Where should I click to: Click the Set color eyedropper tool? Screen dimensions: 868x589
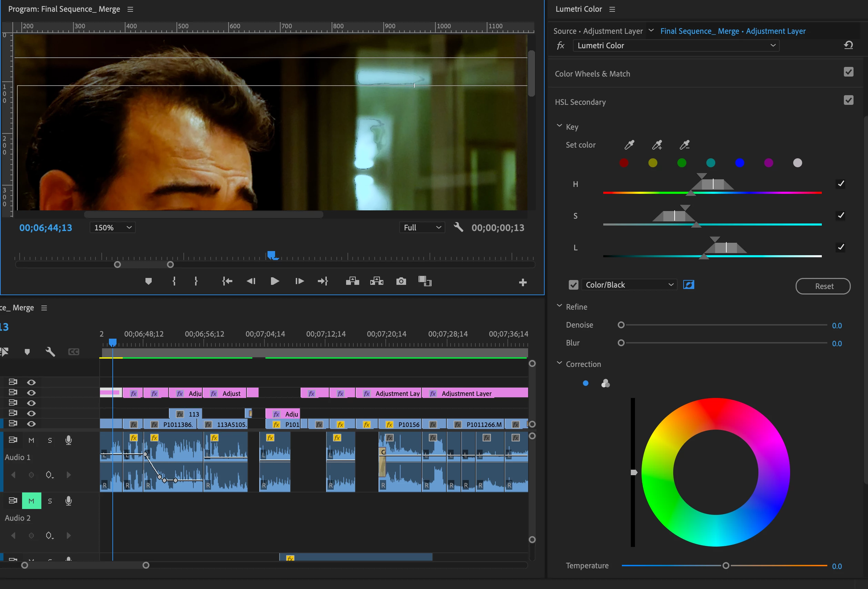(629, 145)
